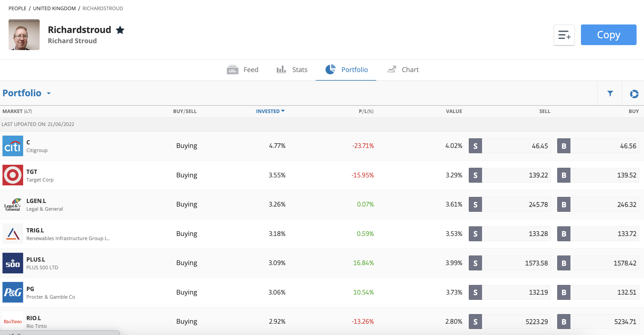Screen dimensions: 644x335
Task: Click the PEOPLE breadcrumb link
Action: tap(17, 9)
